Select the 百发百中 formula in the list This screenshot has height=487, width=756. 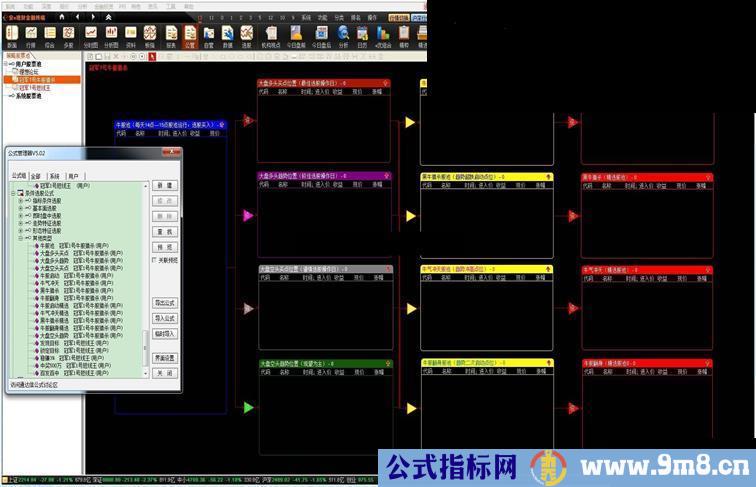(x=73, y=373)
